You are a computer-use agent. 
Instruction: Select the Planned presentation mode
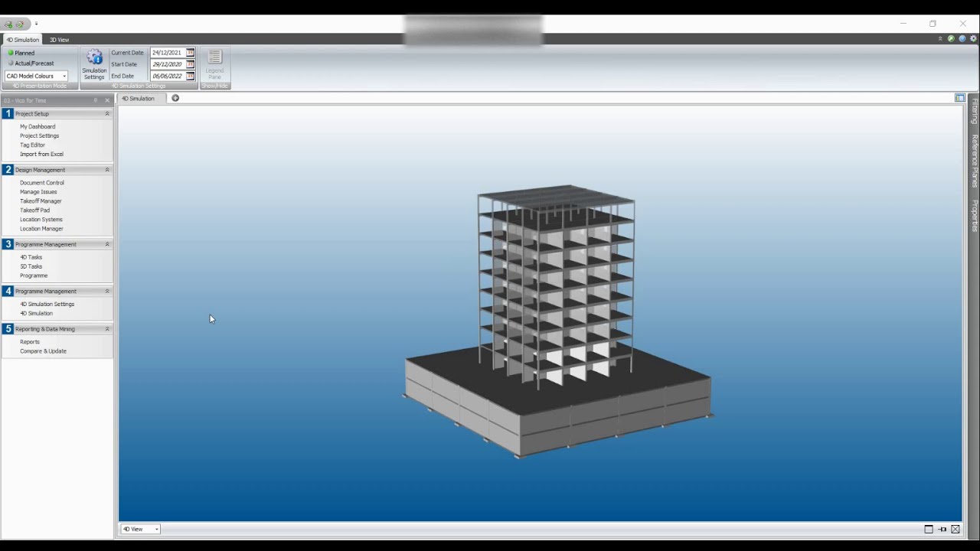[21, 53]
